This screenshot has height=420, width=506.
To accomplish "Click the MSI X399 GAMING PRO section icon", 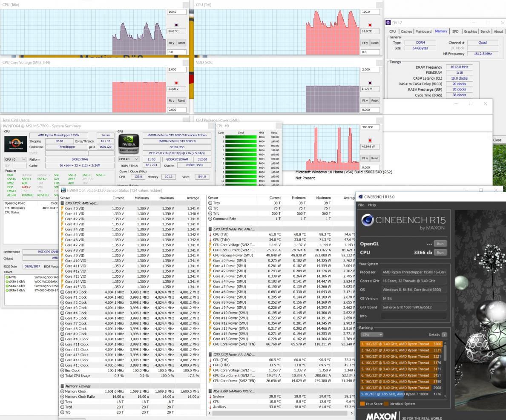I will (210, 391).
